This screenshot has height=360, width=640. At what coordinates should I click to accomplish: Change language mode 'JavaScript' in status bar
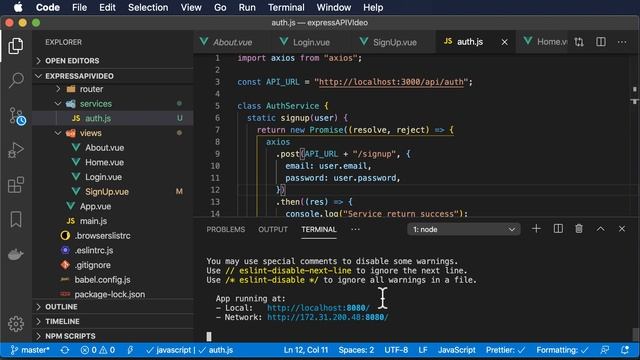pos(457,350)
